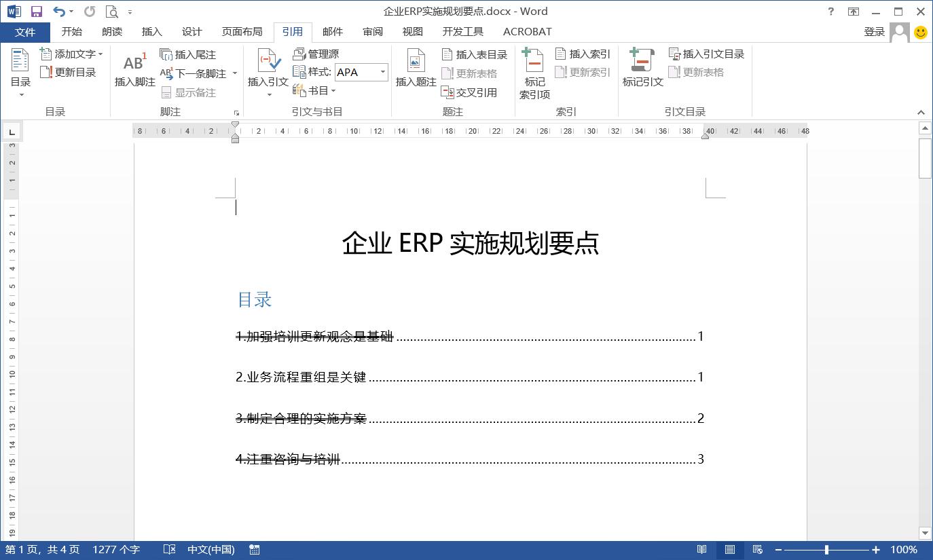Viewport: 933px width, 560px height.
Task: Switch to the 视图 tab
Action: (413, 32)
